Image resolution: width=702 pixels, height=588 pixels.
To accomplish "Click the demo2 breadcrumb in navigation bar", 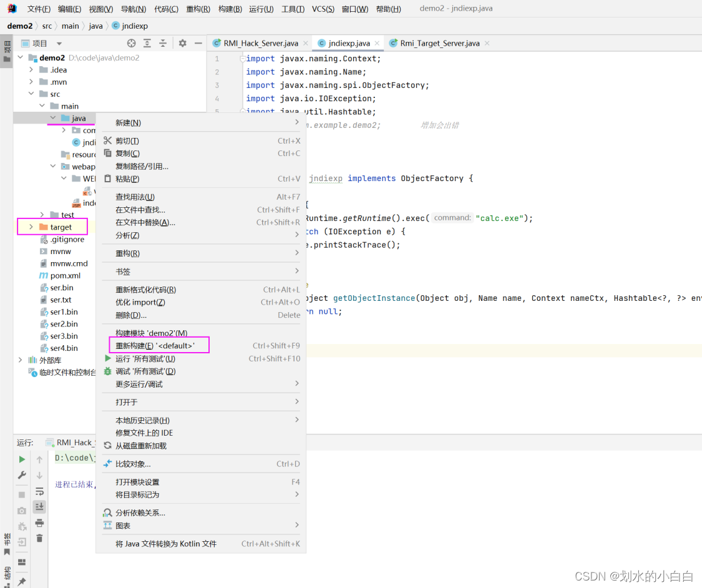I will point(20,26).
